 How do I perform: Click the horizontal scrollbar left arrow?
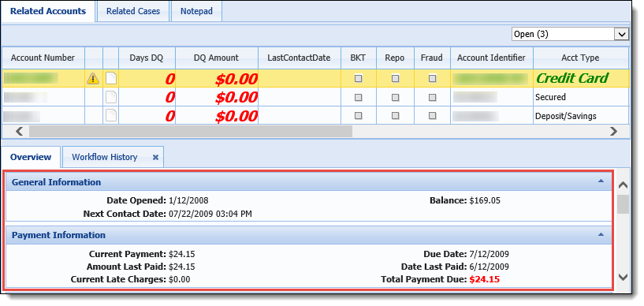pyautogui.click(x=19, y=131)
